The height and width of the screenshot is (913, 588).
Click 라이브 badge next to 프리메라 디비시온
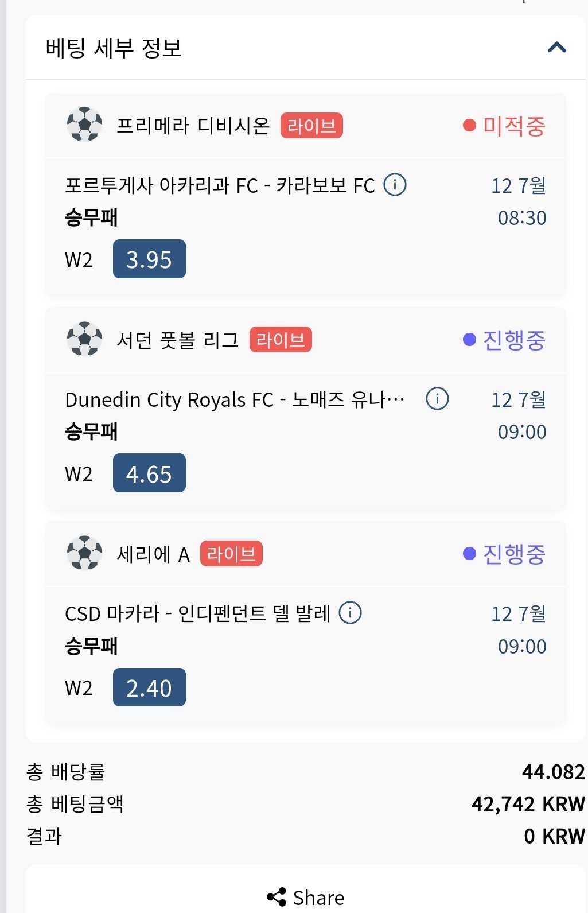coord(311,126)
